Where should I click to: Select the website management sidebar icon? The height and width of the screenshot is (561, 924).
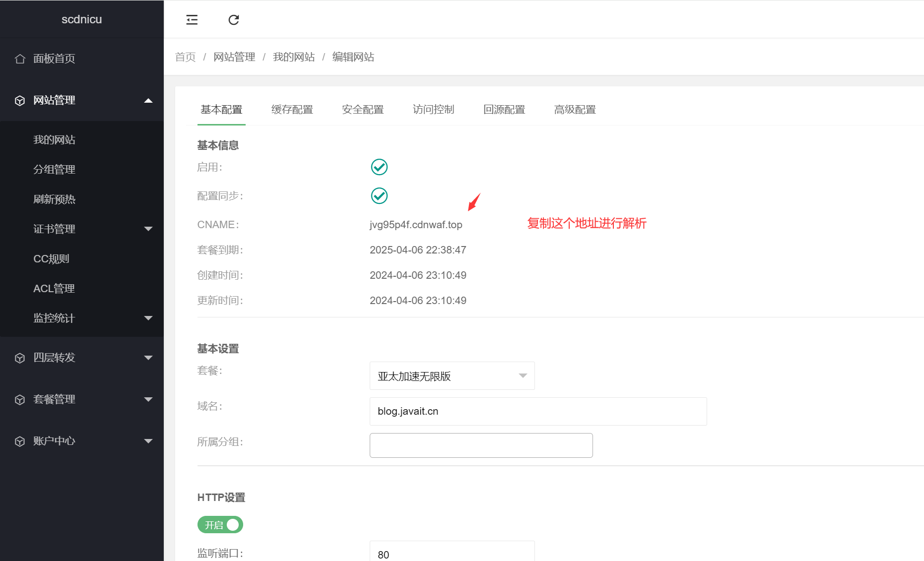point(20,100)
